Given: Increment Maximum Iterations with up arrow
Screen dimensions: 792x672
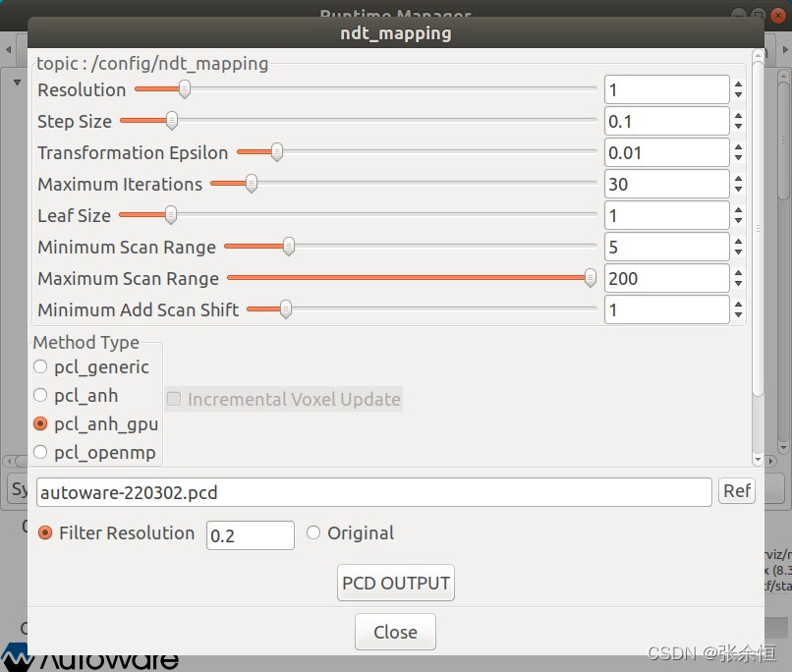Looking at the screenshot, I should click(x=739, y=179).
